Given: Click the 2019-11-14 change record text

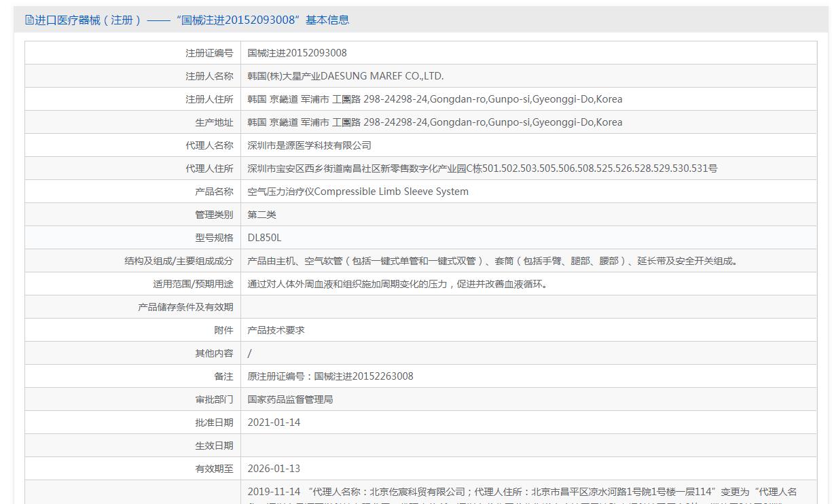Looking at the screenshot, I should (x=522, y=492).
